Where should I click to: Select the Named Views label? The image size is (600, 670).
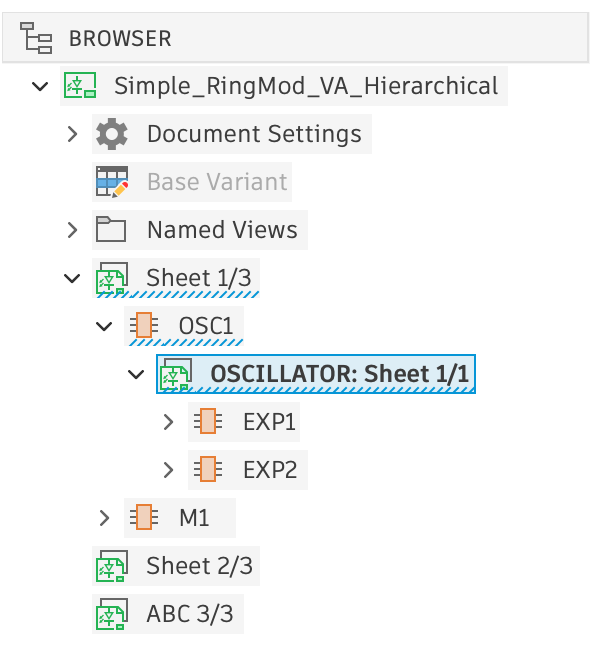(222, 230)
